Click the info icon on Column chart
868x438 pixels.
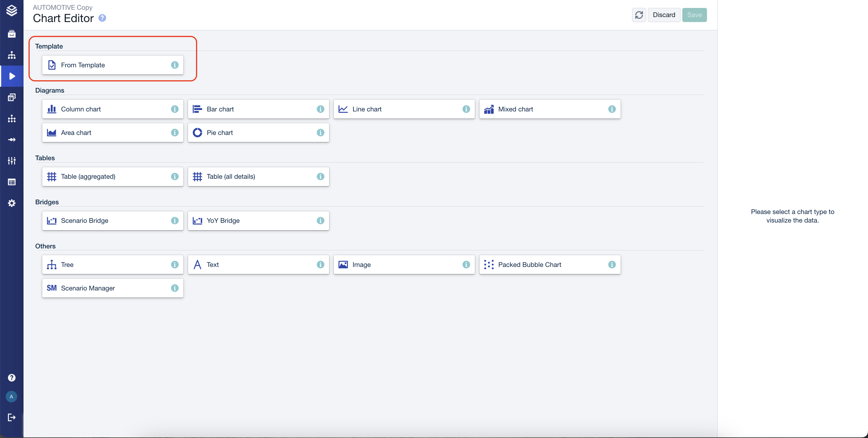pos(175,109)
